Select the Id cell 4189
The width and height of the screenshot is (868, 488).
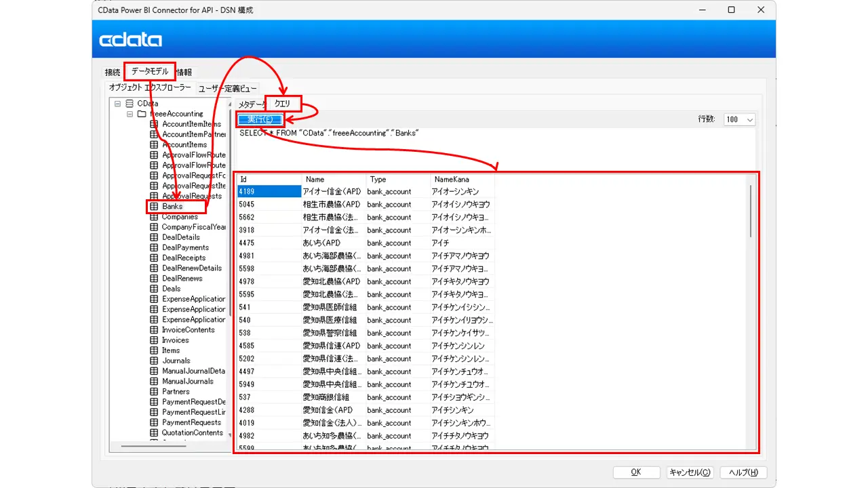(269, 192)
